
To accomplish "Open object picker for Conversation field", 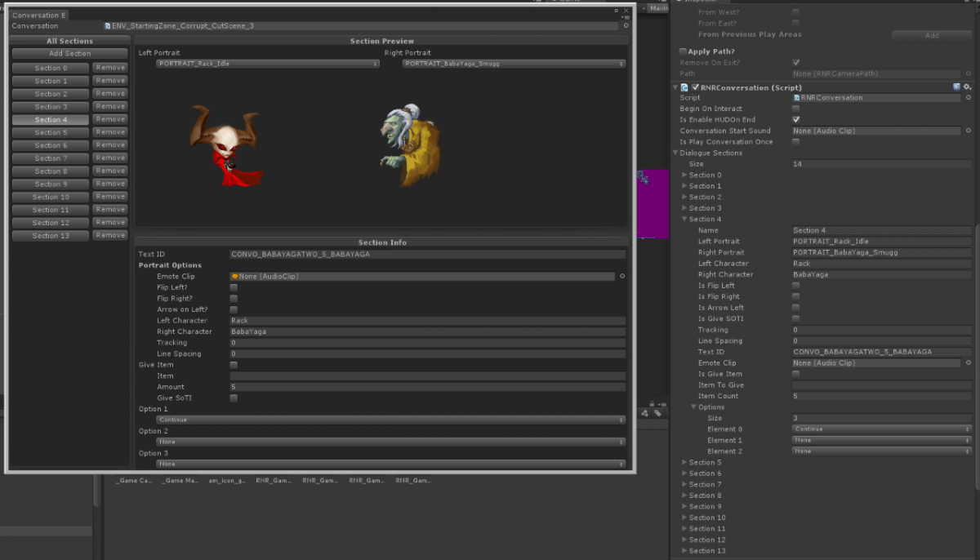I will point(626,26).
